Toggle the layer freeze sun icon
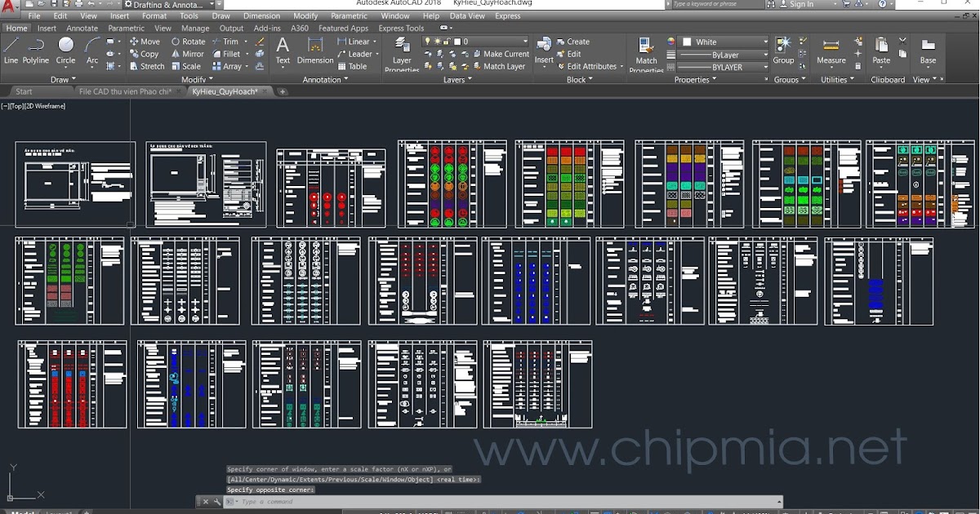This screenshot has height=514, width=980. point(437,42)
